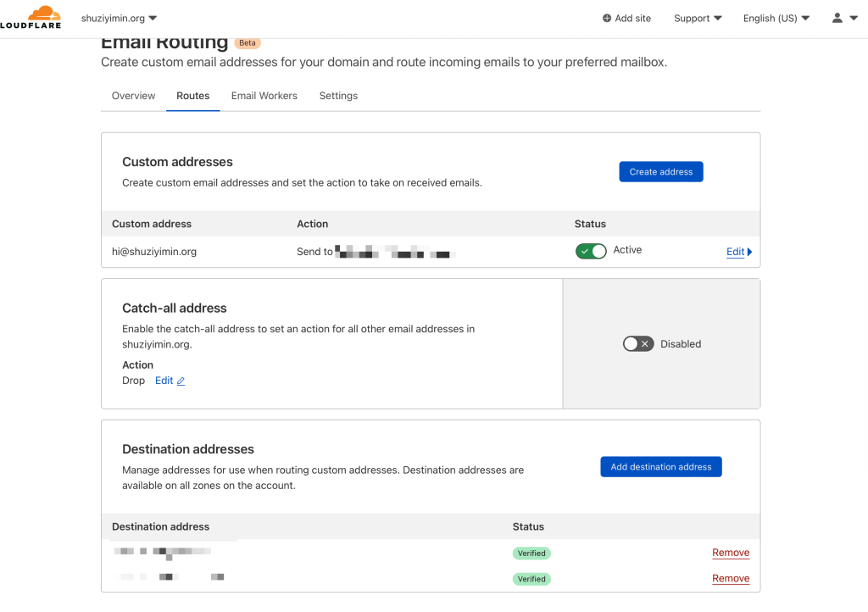Click the Beta badge beside Email Routing

(248, 42)
